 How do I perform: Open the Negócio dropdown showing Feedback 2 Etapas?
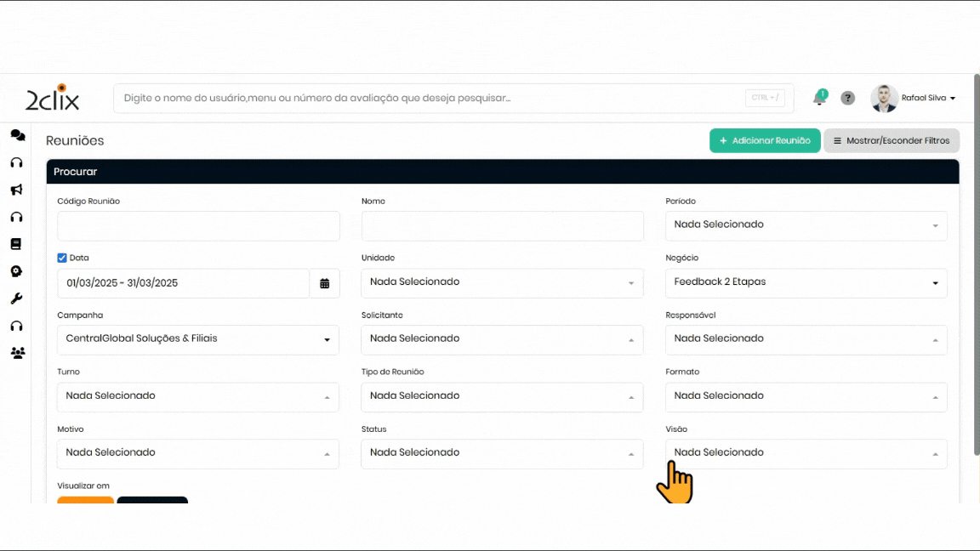806,282
